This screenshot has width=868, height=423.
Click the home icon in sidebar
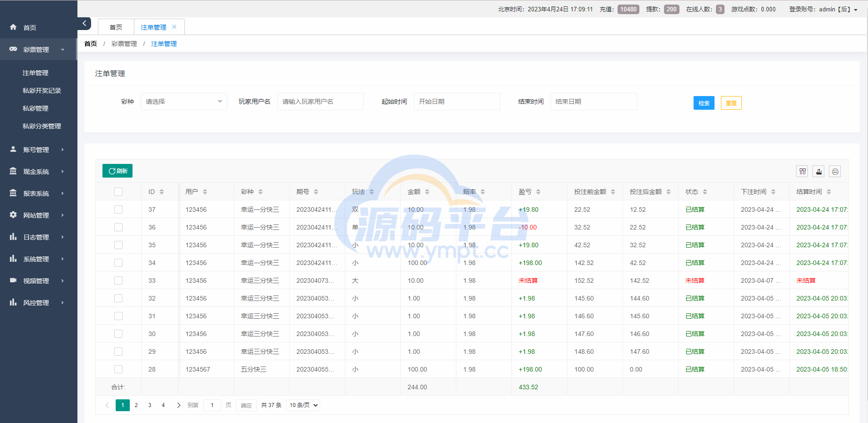point(13,27)
